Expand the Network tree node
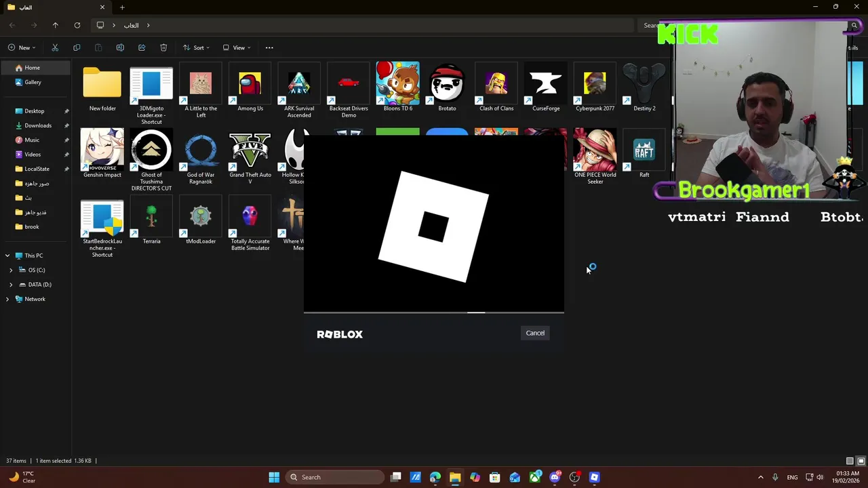The height and width of the screenshot is (488, 868). coord(7,299)
